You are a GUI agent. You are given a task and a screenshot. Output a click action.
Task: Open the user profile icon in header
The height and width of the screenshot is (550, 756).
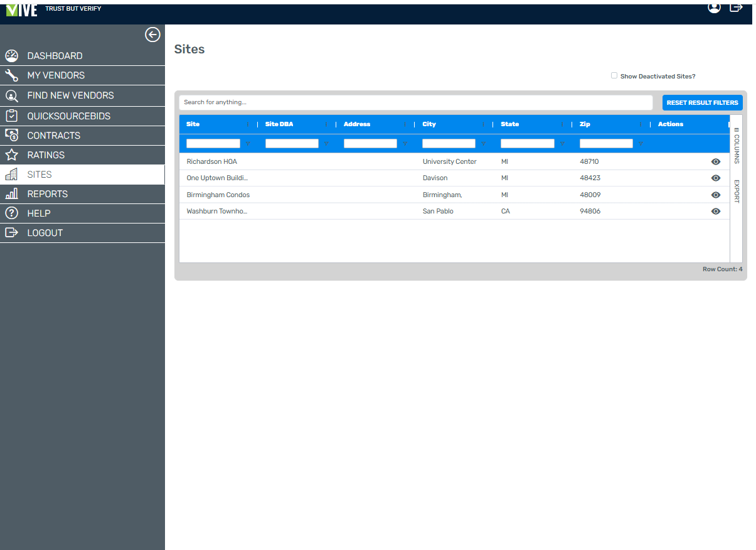tap(714, 8)
